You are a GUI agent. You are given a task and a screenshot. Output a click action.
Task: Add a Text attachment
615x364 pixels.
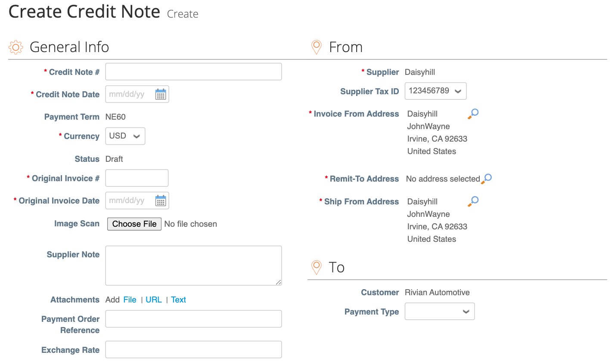(x=178, y=299)
